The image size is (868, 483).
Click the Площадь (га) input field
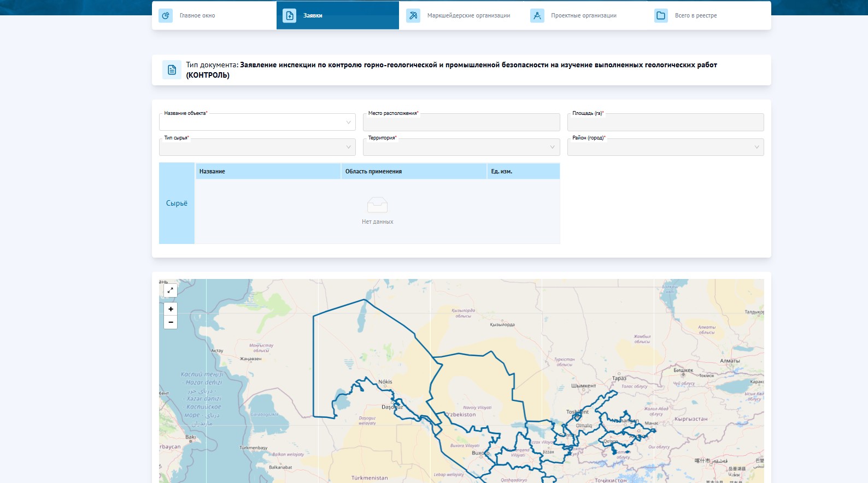coord(665,123)
